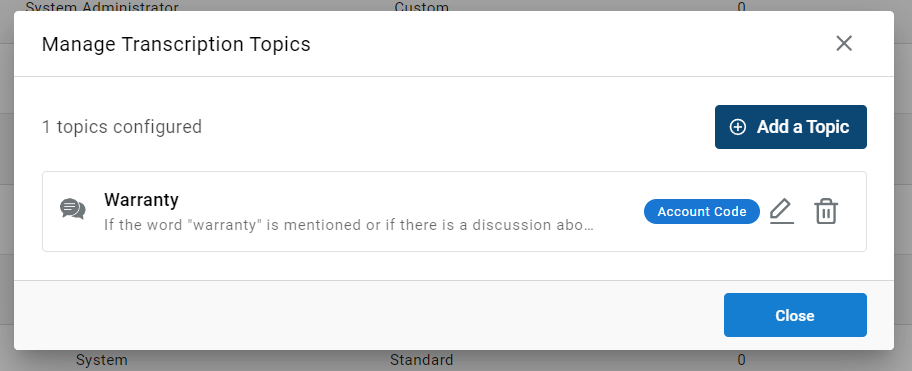Delete the Warranty topic with trash icon
This screenshot has height=371, width=912.
[825, 212]
